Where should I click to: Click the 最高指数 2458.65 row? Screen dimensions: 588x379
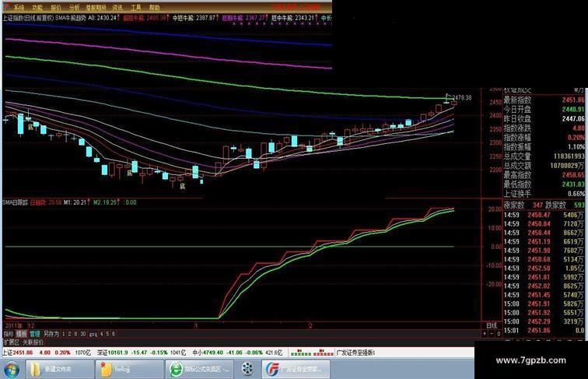[544, 175]
